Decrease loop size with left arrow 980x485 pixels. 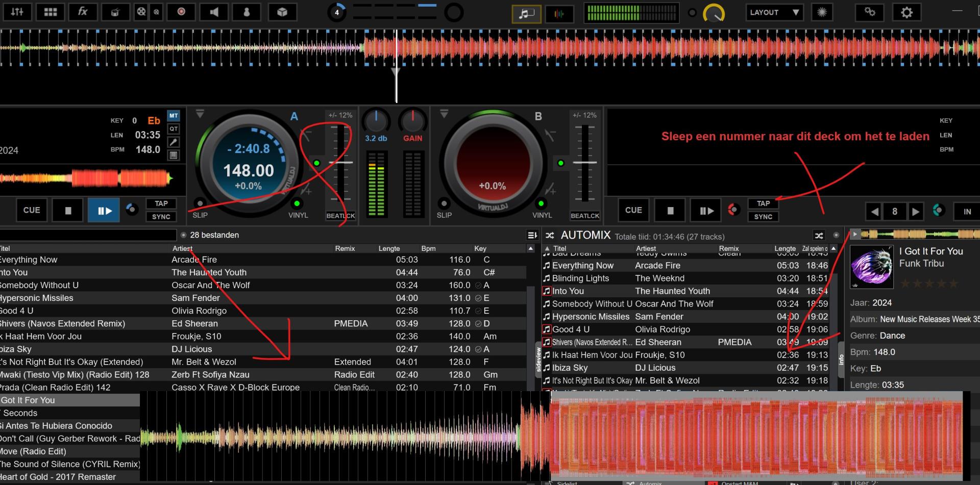[x=874, y=211]
